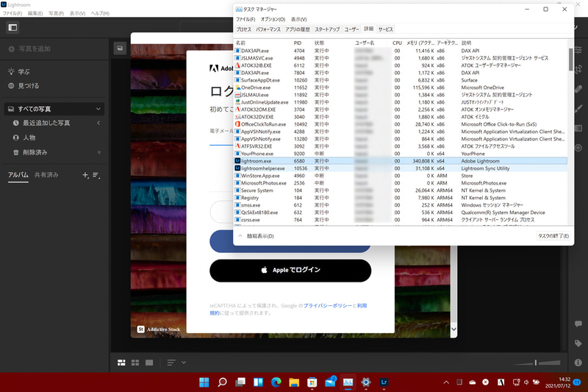
Task: Sort by the メモリ column header
Action: (420, 43)
